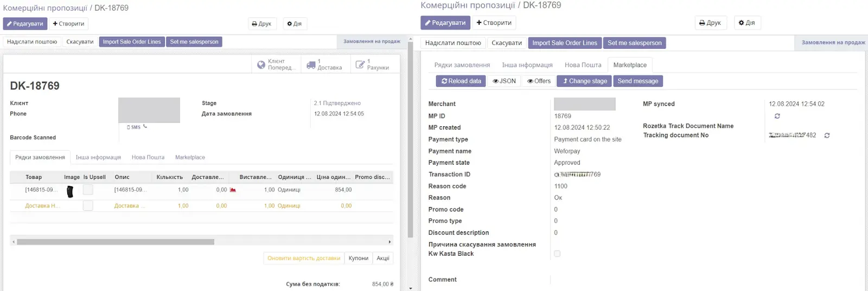The height and width of the screenshot is (291, 868).
Task: Click Set me salesperson in left panel
Action: point(194,42)
